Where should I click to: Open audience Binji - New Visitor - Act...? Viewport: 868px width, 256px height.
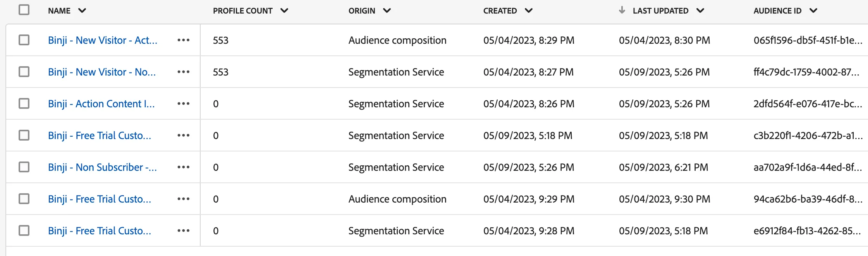[x=103, y=40]
